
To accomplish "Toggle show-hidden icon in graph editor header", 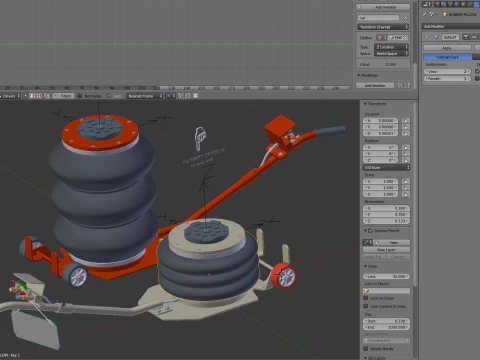I will point(32,96).
